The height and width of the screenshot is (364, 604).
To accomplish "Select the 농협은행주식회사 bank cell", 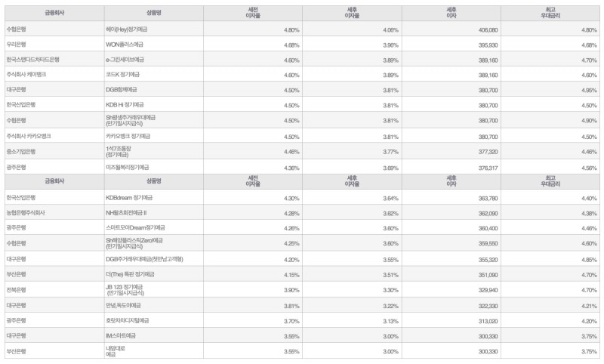I will point(26,213).
